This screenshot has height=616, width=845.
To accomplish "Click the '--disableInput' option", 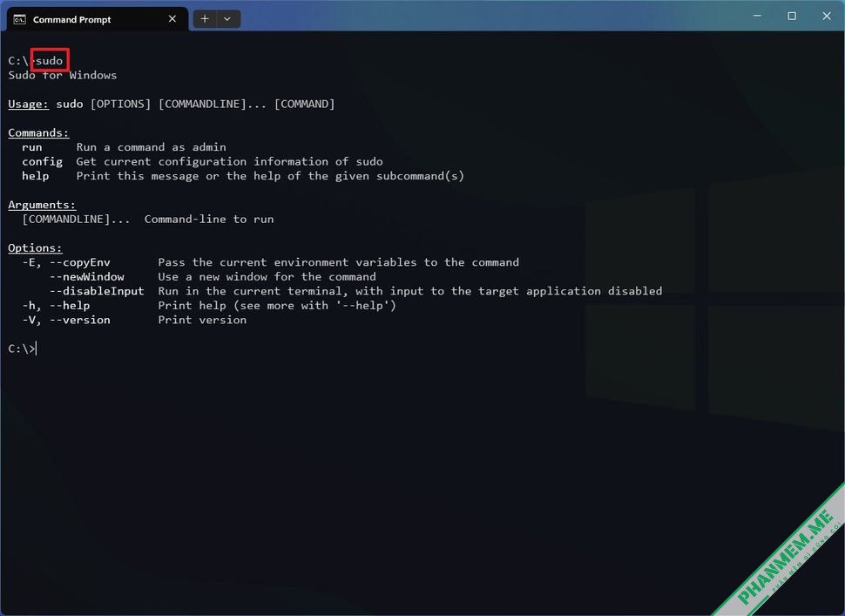I will tap(97, 291).
